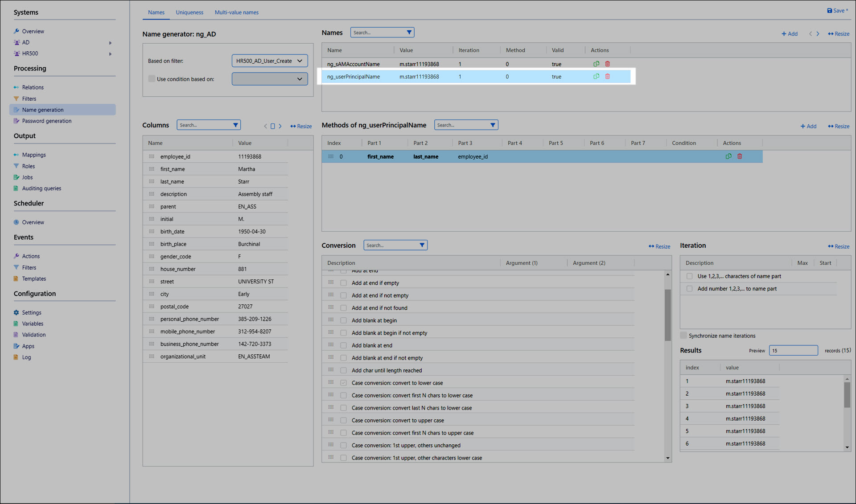Click drag handle of employee_id column
The height and width of the screenshot is (504, 856).
pyautogui.click(x=152, y=157)
